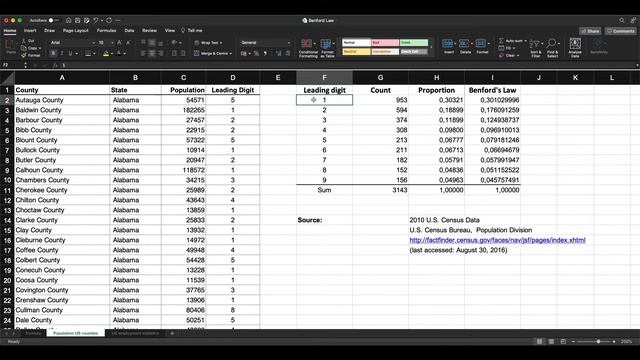Open Conditional Formatting menu
Viewport: 640px width, 360px height.
[308, 48]
